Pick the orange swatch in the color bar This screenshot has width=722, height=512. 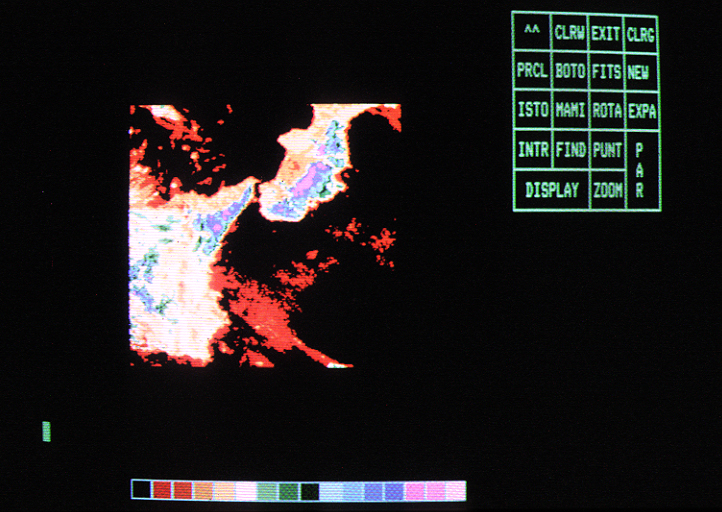coord(204,490)
